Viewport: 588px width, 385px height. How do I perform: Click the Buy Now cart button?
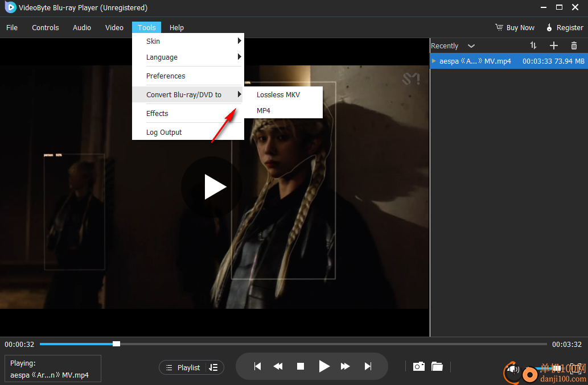tap(515, 28)
